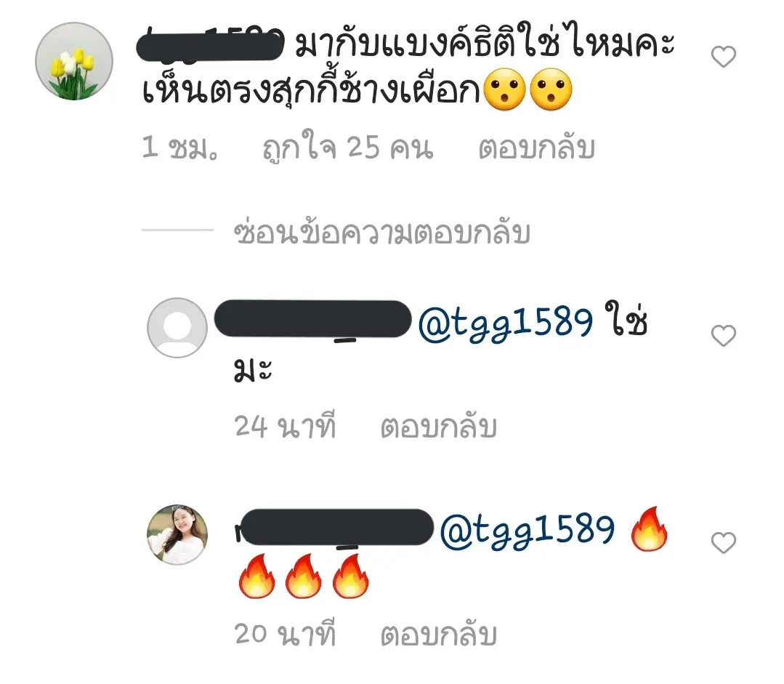Open the redacted username of top commenter
Screen dimensions: 784x684
click(x=210, y=45)
